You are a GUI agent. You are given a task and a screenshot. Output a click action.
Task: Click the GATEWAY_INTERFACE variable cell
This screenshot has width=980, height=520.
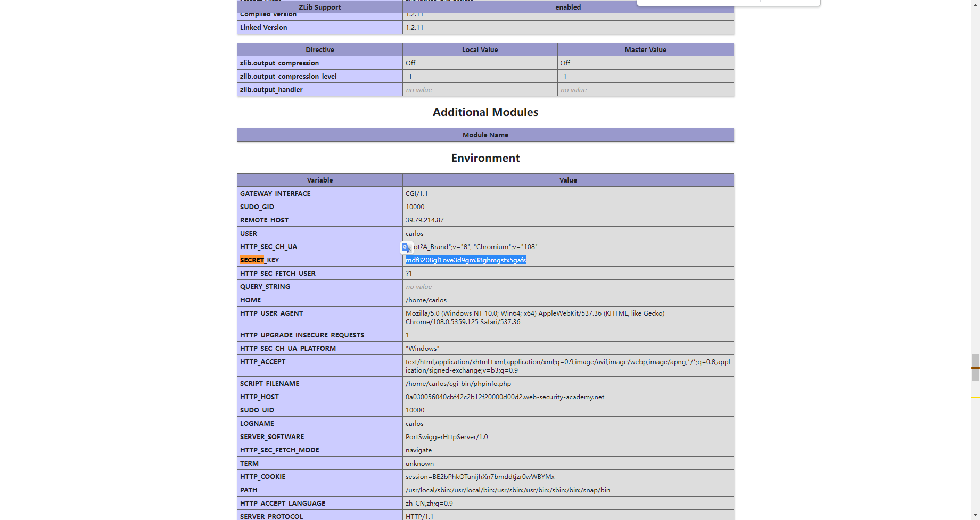click(x=320, y=194)
